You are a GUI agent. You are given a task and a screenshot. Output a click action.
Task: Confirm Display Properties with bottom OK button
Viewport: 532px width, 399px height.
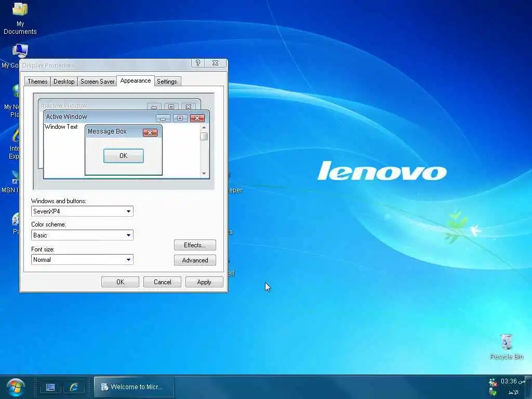(120, 282)
